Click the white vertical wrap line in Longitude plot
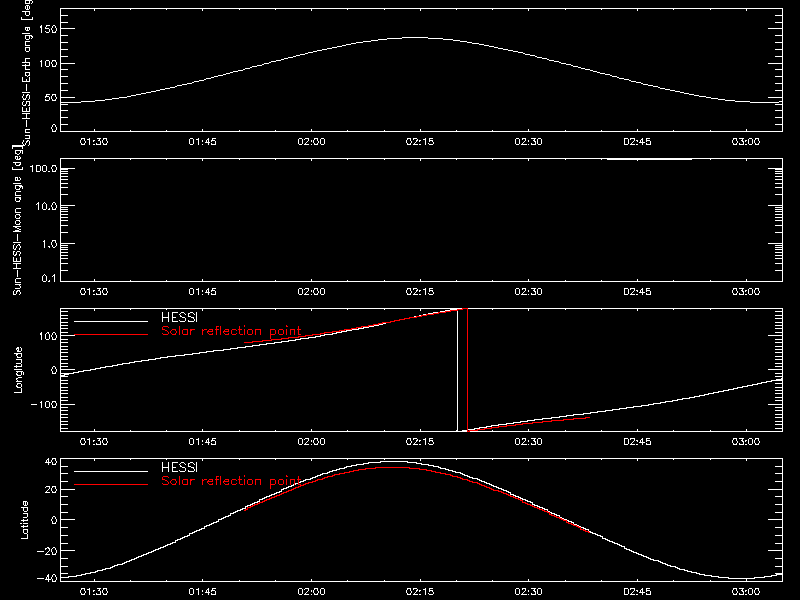 pos(457,370)
